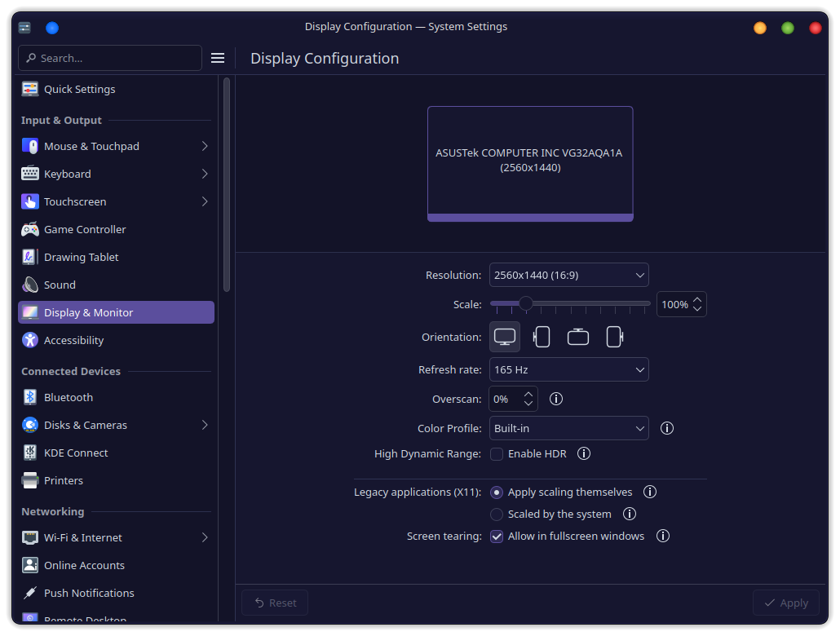Click the Mouse & Touchpad icon

click(x=30, y=146)
